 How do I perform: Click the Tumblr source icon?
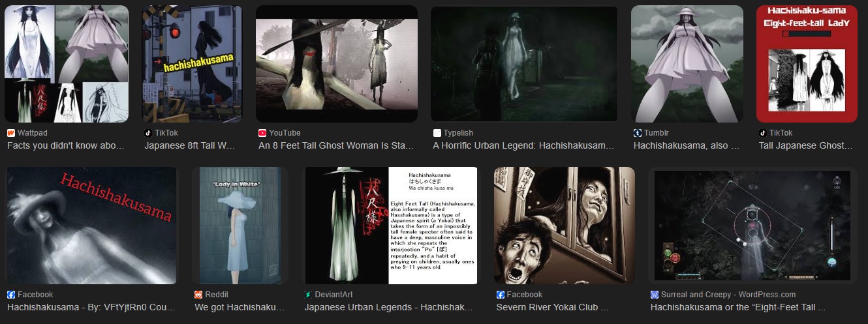pos(638,133)
